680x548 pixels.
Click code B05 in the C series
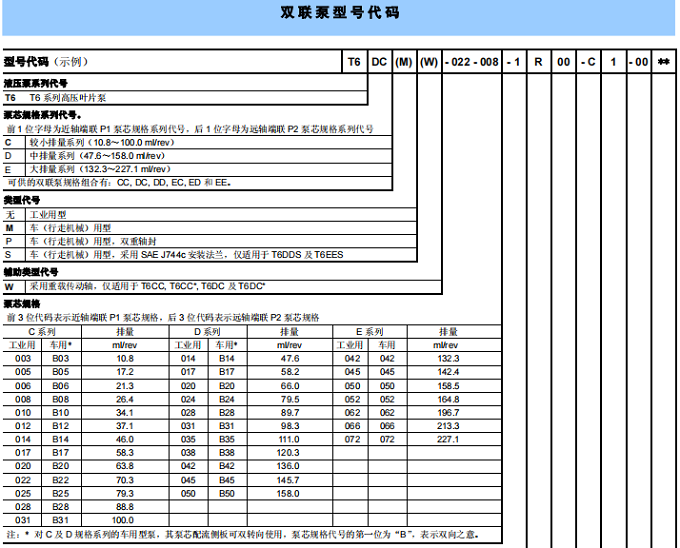(60, 372)
